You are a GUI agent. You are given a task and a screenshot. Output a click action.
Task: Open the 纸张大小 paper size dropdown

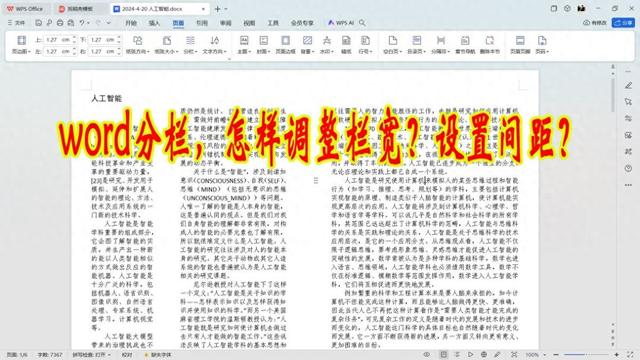[167, 45]
